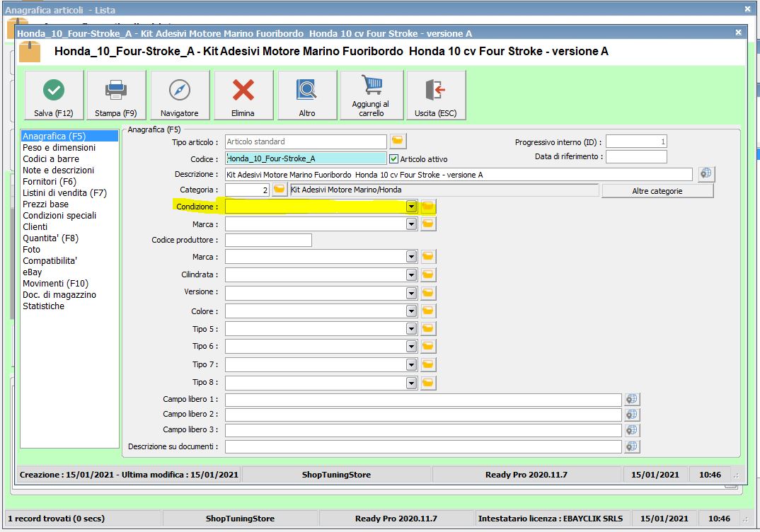The height and width of the screenshot is (532, 760).
Task: Click the Progressivo interno (ID) field
Action: 636,141
